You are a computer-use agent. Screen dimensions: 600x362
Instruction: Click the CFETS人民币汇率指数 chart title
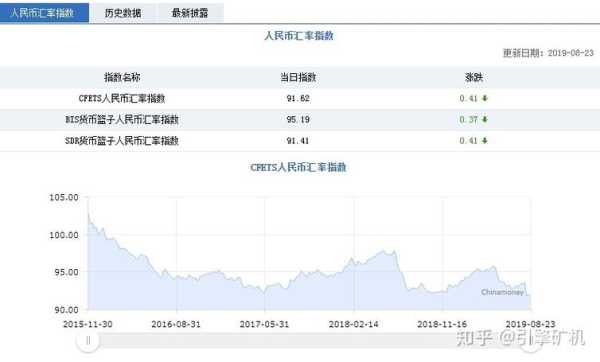[x=298, y=167]
